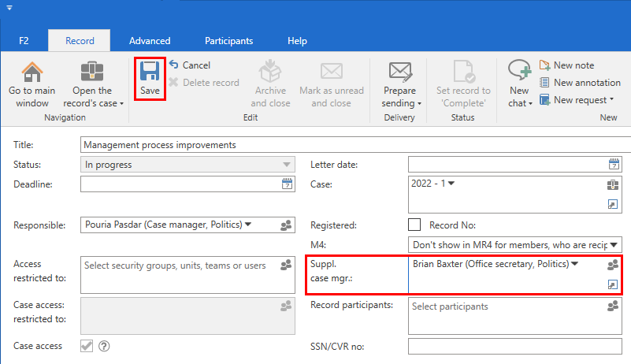The width and height of the screenshot is (631, 364).
Task: Expand the Status dropdown showing In progress
Action: pos(287,165)
